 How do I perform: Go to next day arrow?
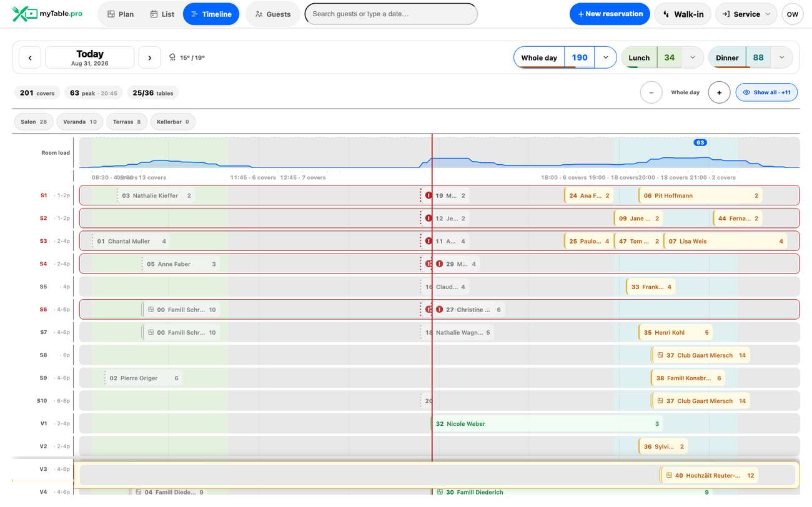coord(150,58)
